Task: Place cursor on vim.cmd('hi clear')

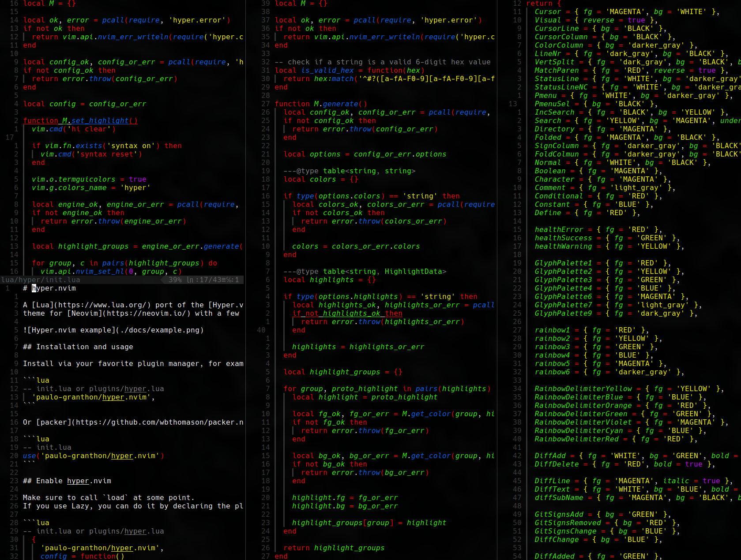Action: point(74,129)
